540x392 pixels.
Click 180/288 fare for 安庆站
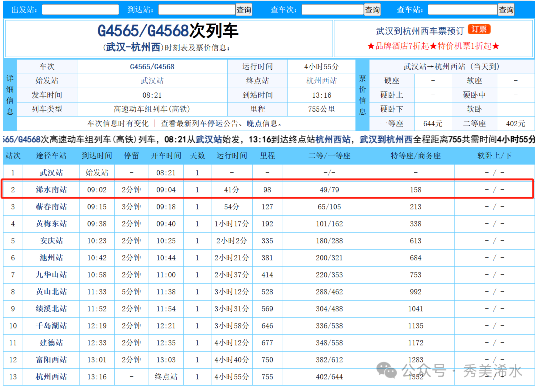[x=329, y=241]
